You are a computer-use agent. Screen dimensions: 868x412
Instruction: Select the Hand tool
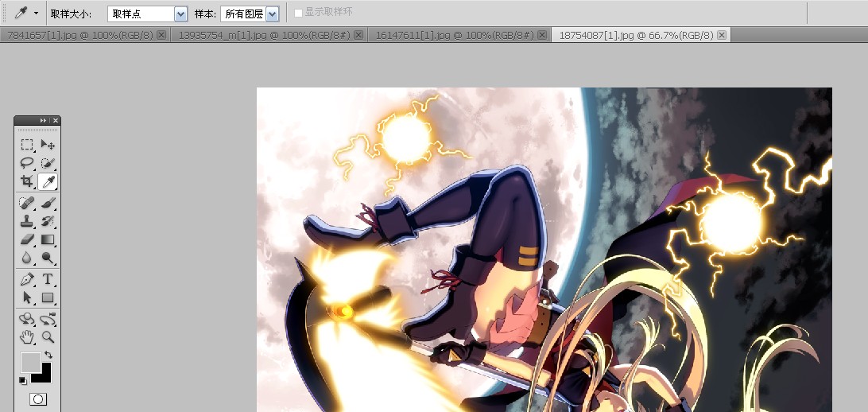pyautogui.click(x=26, y=336)
